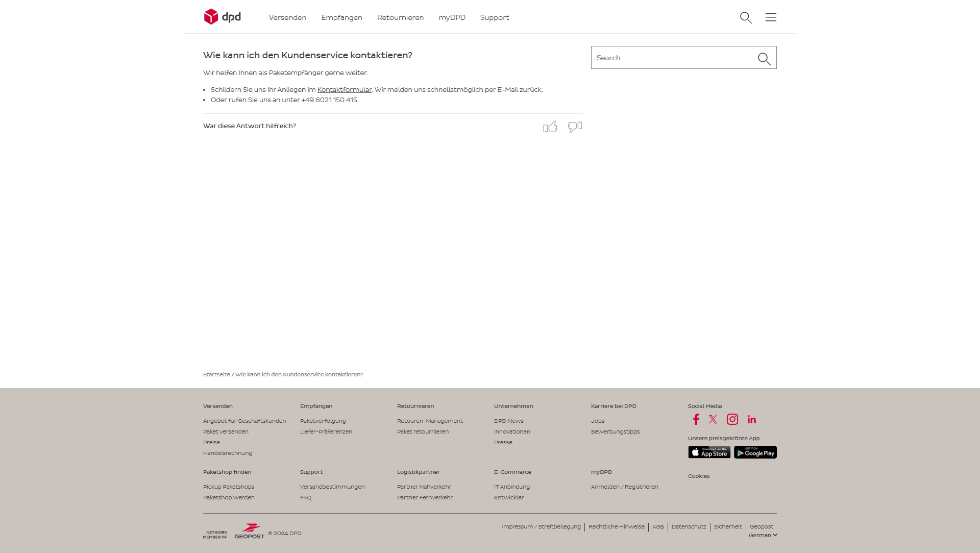Open Innovationen footer link
Image resolution: width=980 pixels, height=553 pixels.
[512, 431]
